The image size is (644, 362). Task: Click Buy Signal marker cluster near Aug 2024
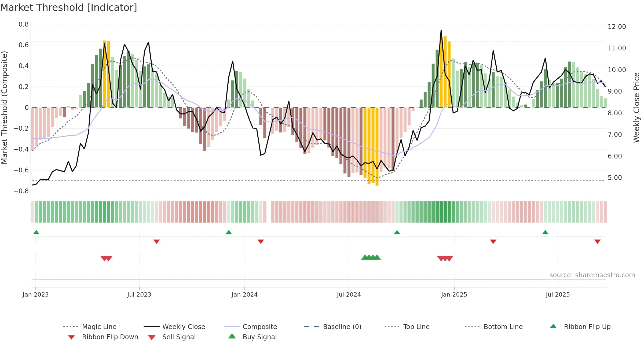coord(371,257)
